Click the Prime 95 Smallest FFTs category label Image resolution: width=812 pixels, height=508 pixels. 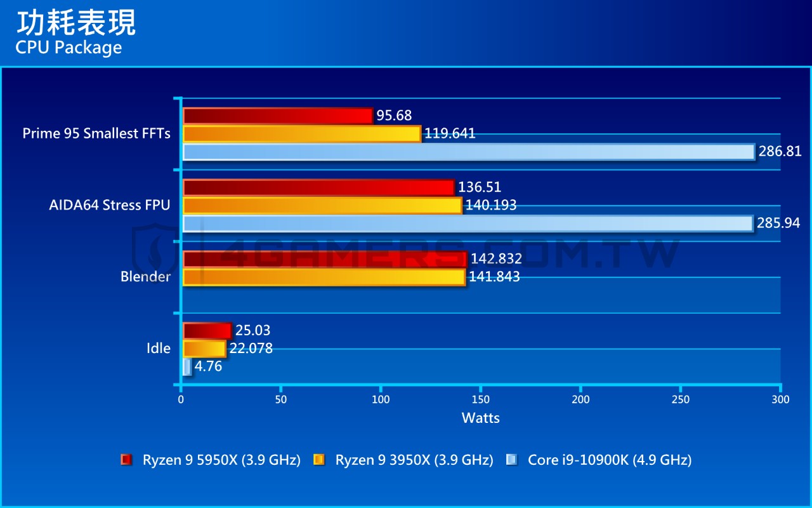click(x=96, y=133)
